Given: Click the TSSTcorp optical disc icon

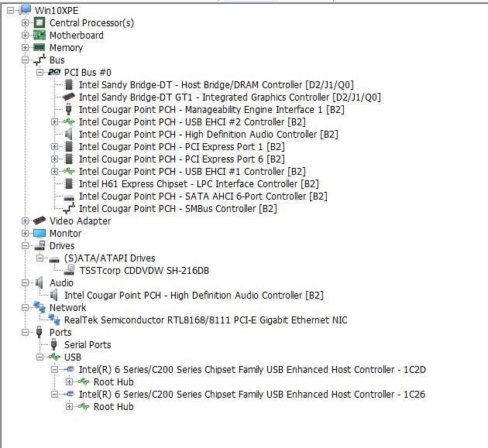Looking at the screenshot, I should click(x=69, y=270).
